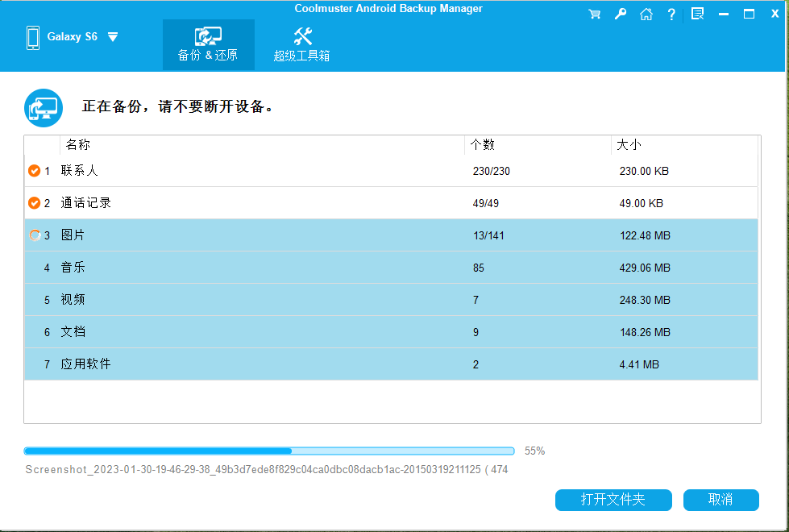The width and height of the screenshot is (789, 532).
Task: Select the 通话记录 row name
Action: point(86,203)
